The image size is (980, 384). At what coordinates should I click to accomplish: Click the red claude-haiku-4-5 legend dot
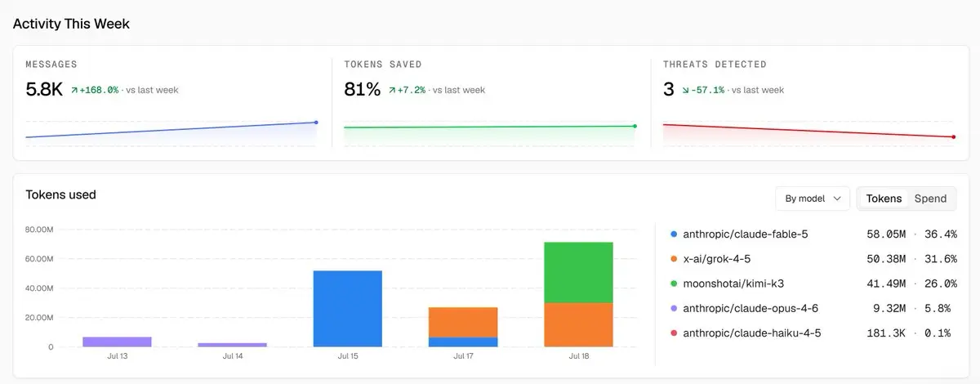tap(673, 333)
